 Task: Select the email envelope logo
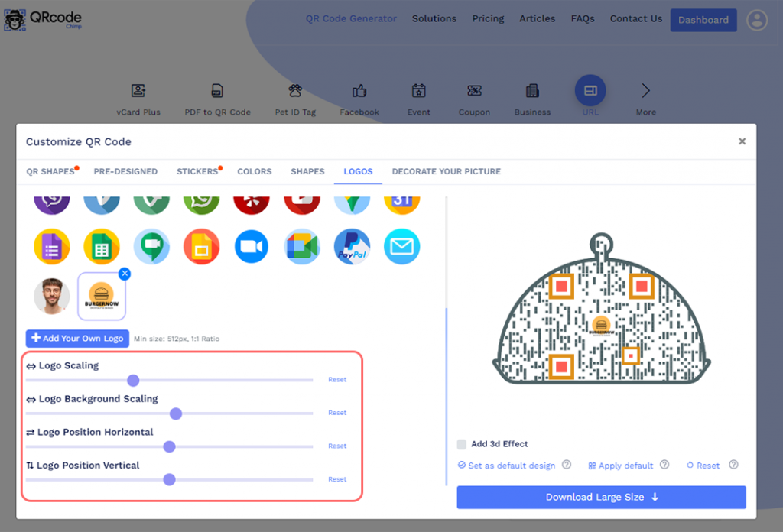pos(402,247)
